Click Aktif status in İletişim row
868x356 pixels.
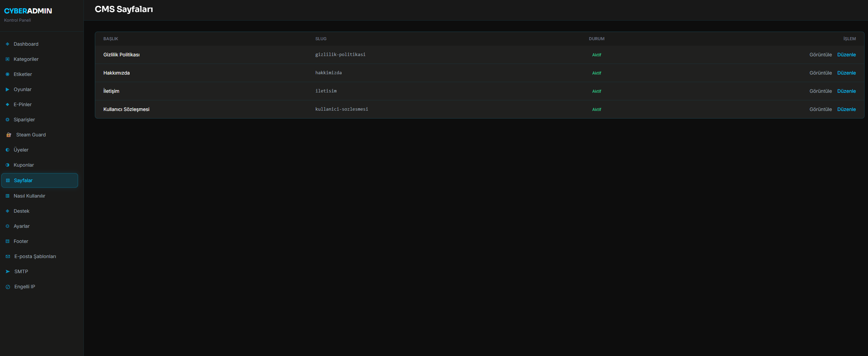(x=597, y=91)
